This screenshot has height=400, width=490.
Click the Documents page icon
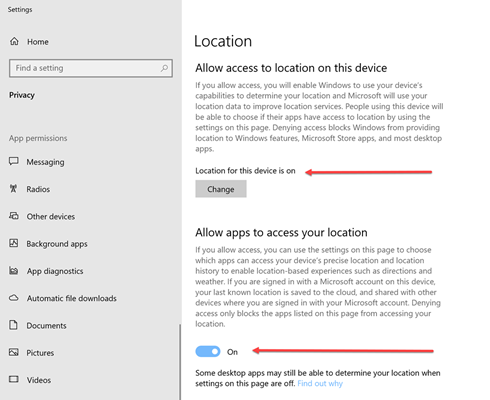coord(13,325)
